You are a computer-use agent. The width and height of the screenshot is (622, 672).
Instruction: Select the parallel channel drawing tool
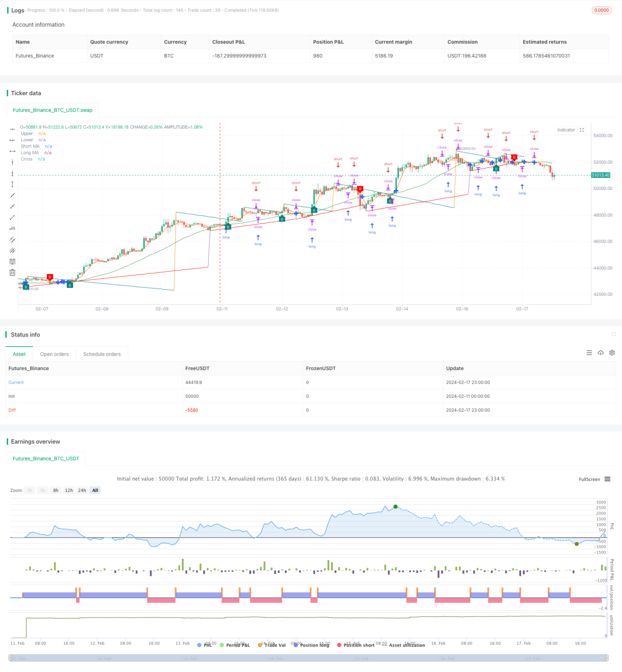tap(12, 239)
